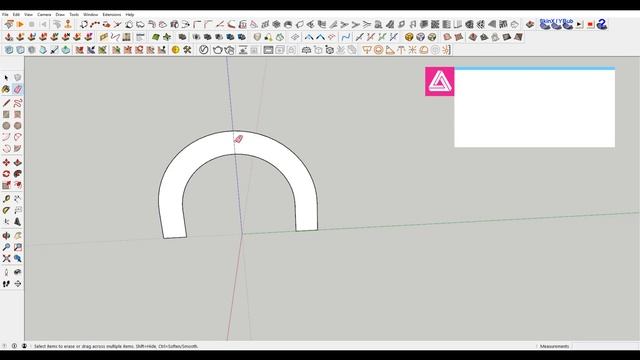Viewport: 640px width, 360px height.
Task: Select the Position Camera tool
Action: [x=6, y=272]
